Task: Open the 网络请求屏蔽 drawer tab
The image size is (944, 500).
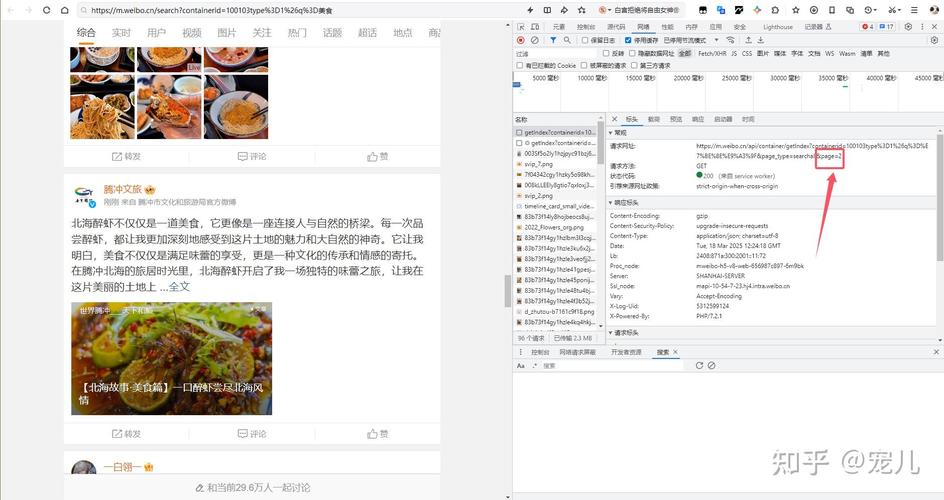Action: point(577,352)
